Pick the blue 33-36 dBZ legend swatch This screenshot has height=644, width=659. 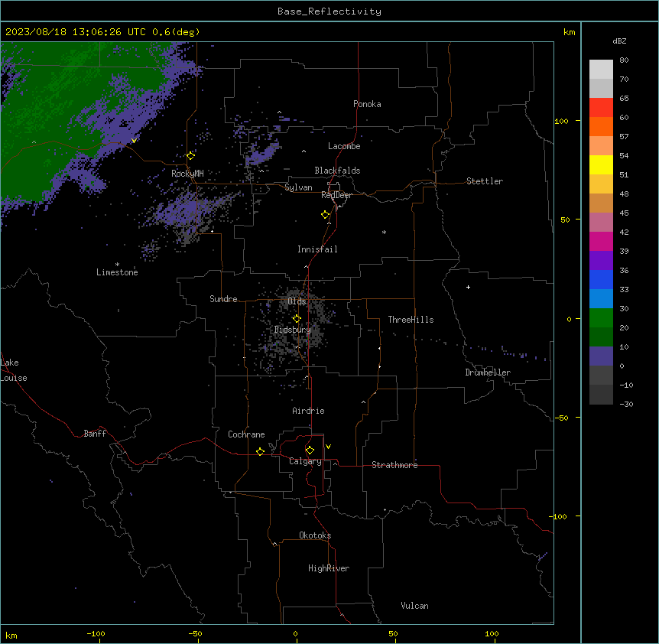601,279
